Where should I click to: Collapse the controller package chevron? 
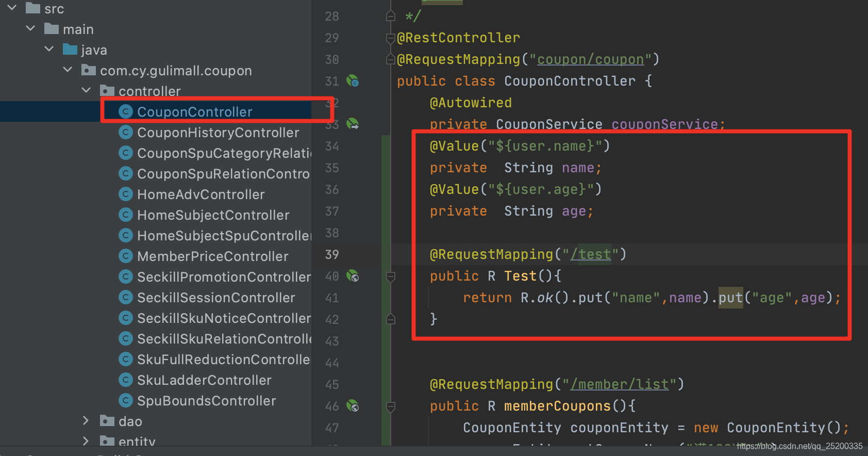click(x=86, y=90)
